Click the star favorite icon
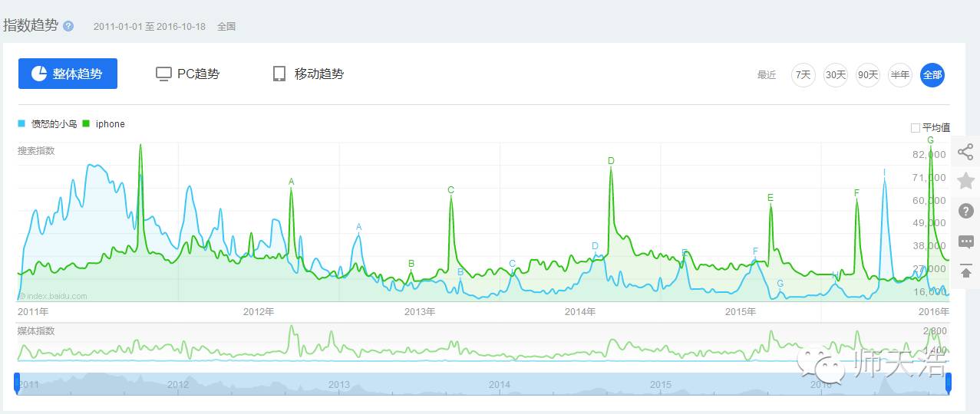The image size is (980, 414). point(965,181)
